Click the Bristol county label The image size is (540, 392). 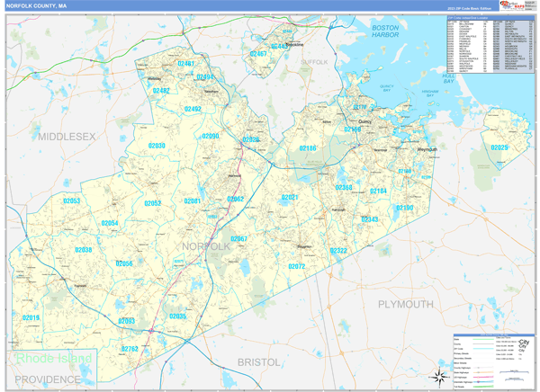tap(258, 361)
